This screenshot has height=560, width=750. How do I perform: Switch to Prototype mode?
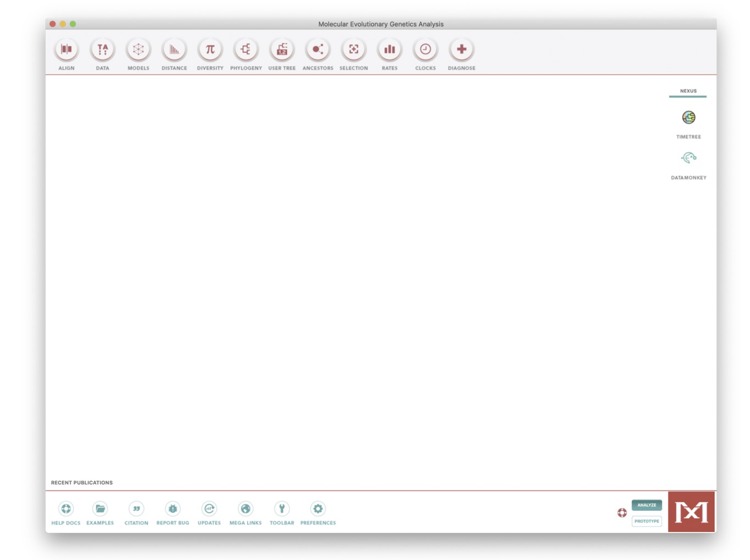[647, 521]
